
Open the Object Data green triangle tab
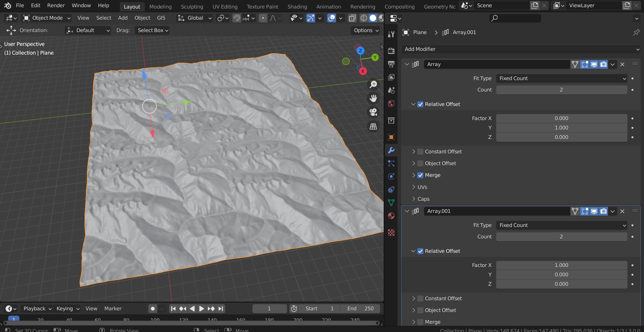(x=391, y=203)
